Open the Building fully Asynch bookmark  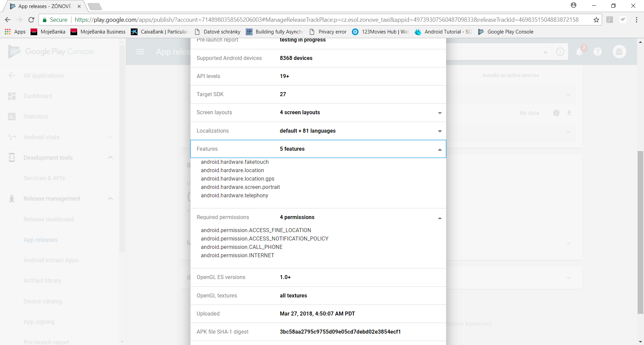pyautogui.click(x=274, y=32)
